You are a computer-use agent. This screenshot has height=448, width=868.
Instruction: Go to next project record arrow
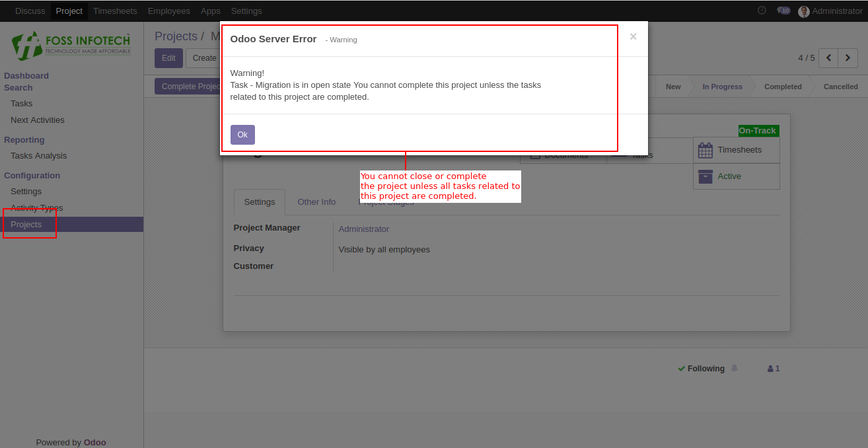[x=848, y=58]
